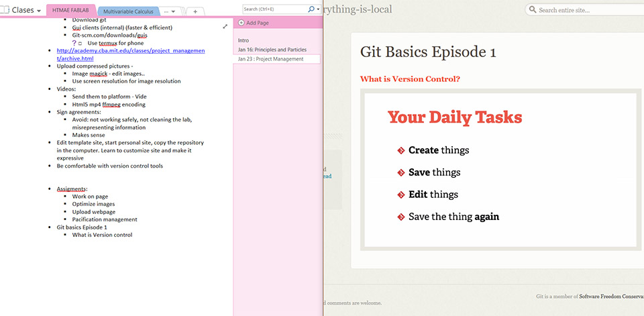
Task: Click the git diamond bullet beside Create things
Action: tap(401, 151)
